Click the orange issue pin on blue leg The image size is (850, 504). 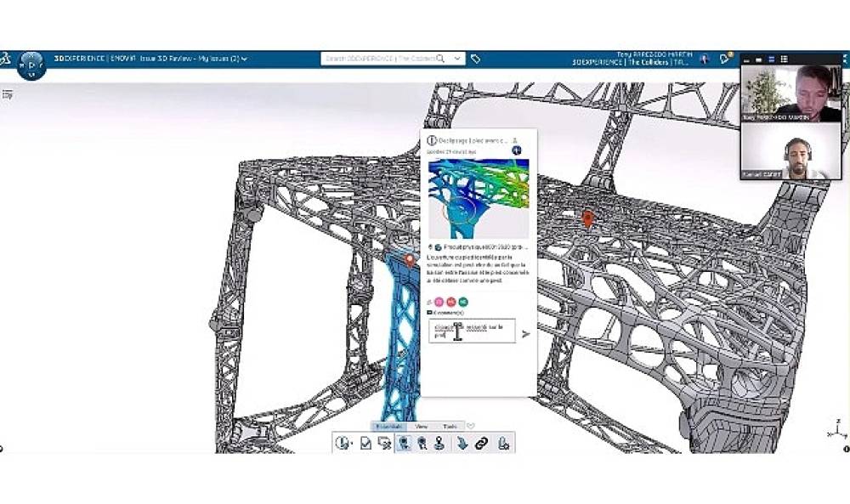click(410, 259)
